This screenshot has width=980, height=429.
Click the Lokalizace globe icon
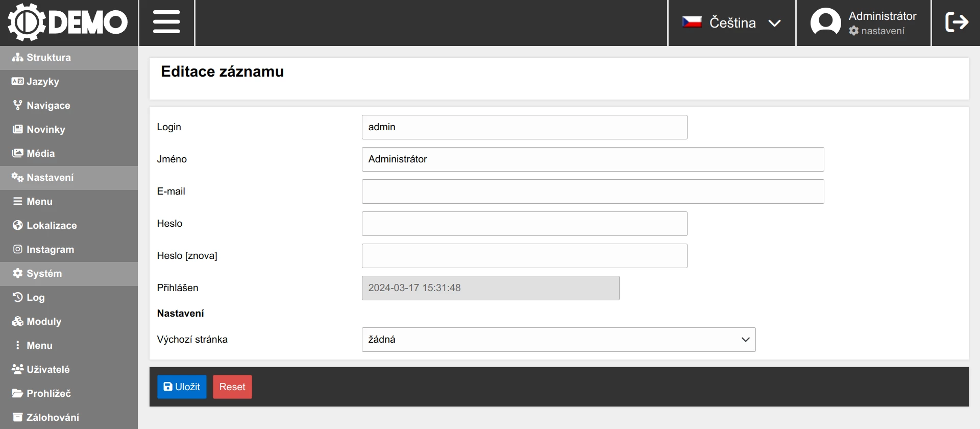pos(18,225)
